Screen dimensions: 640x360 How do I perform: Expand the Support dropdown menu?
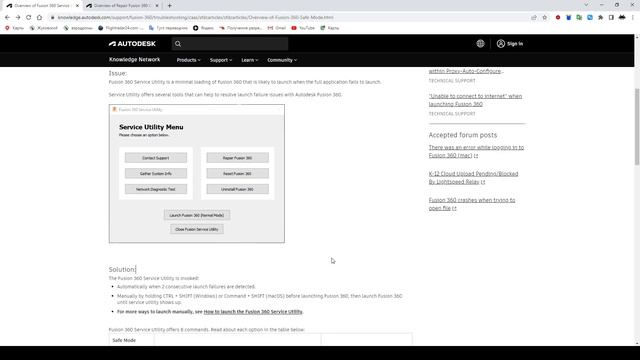pyautogui.click(x=221, y=60)
